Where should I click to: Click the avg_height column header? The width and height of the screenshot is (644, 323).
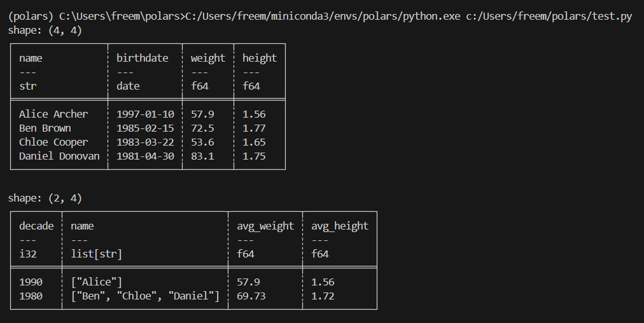point(340,226)
